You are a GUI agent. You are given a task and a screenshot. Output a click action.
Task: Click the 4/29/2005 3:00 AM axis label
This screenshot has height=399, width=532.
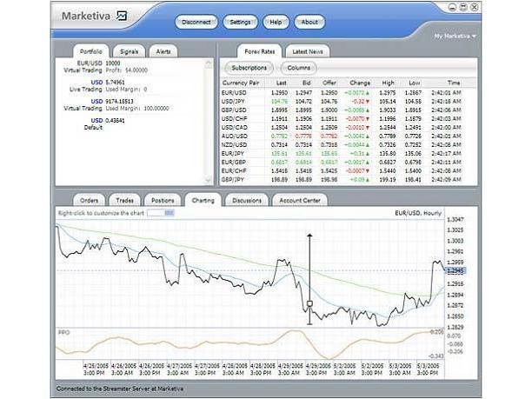289,369
